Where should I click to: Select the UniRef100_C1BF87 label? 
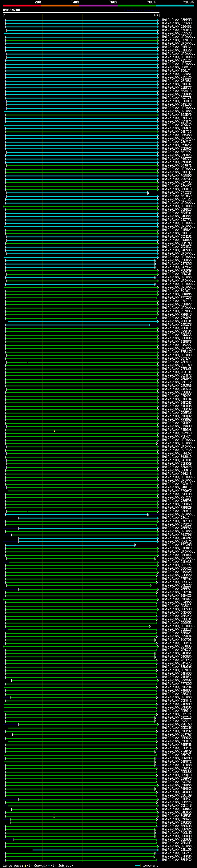[x=176, y=84]
